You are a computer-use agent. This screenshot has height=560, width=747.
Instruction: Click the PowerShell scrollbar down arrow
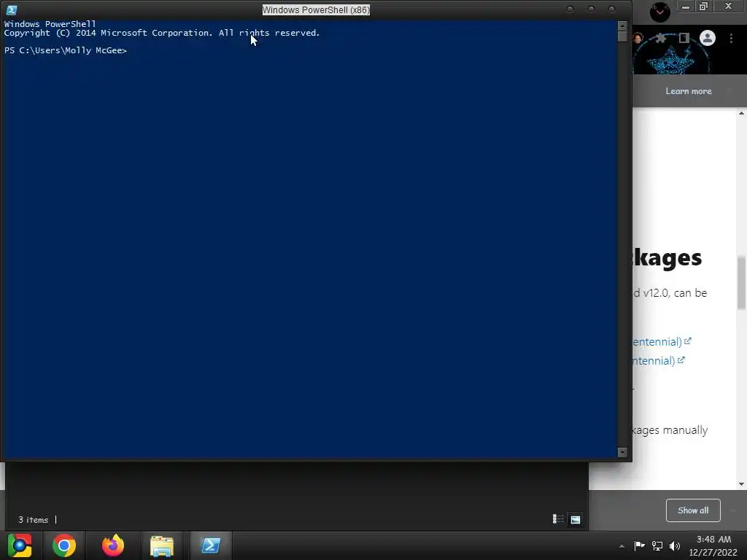click(622, 452)
